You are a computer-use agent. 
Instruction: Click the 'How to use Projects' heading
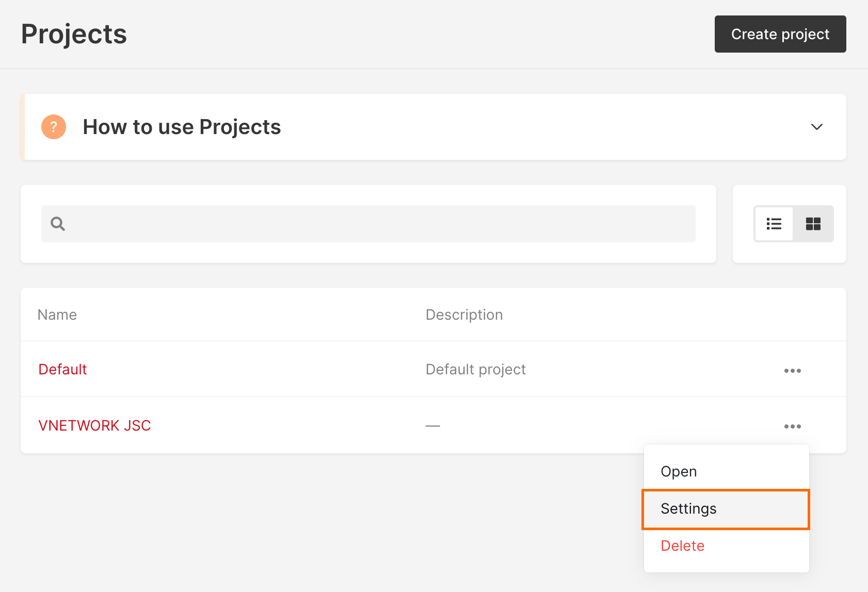point(182,127)
